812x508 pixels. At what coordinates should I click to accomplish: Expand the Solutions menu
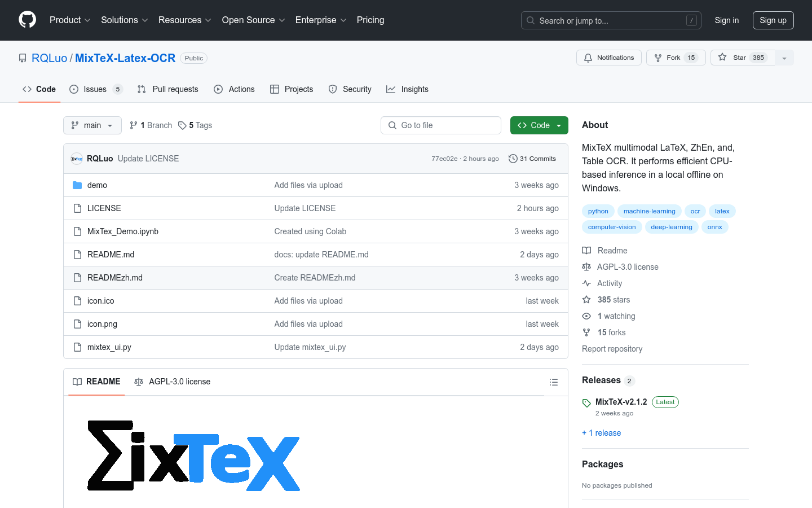pyautogui.click(x=125, y=20)
